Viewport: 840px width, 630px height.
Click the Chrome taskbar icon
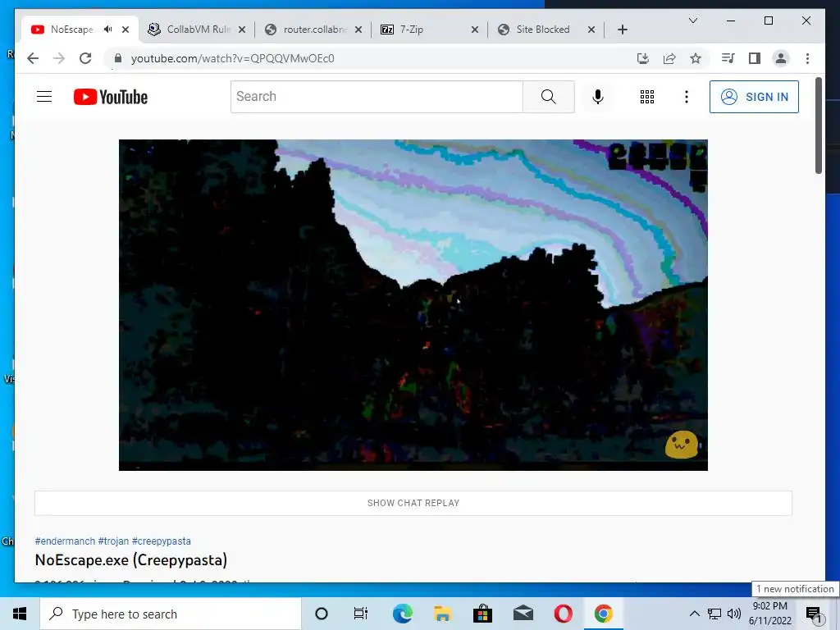coord(603,614)
